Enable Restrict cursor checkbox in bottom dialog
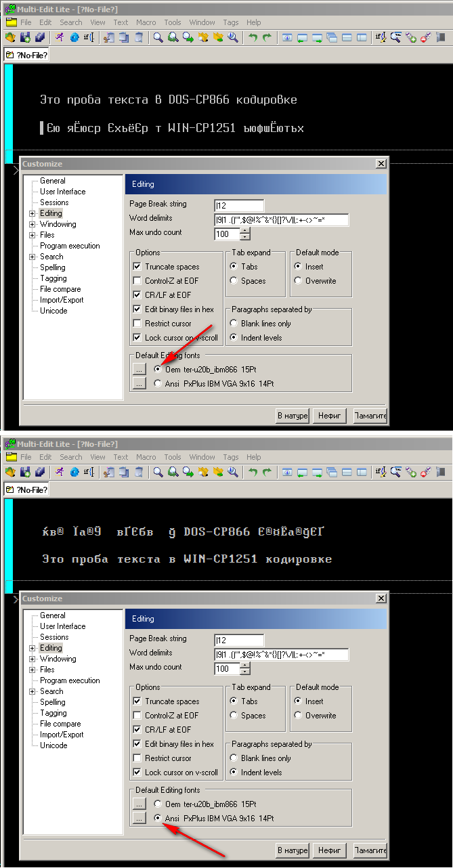This screenshot has width=453, height=868. click(x=137, y=758)
